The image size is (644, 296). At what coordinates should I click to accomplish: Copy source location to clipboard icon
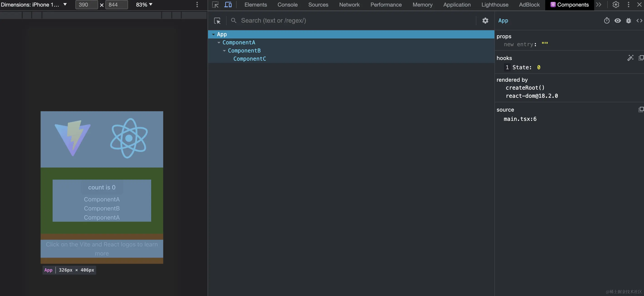tap(641, 110)
